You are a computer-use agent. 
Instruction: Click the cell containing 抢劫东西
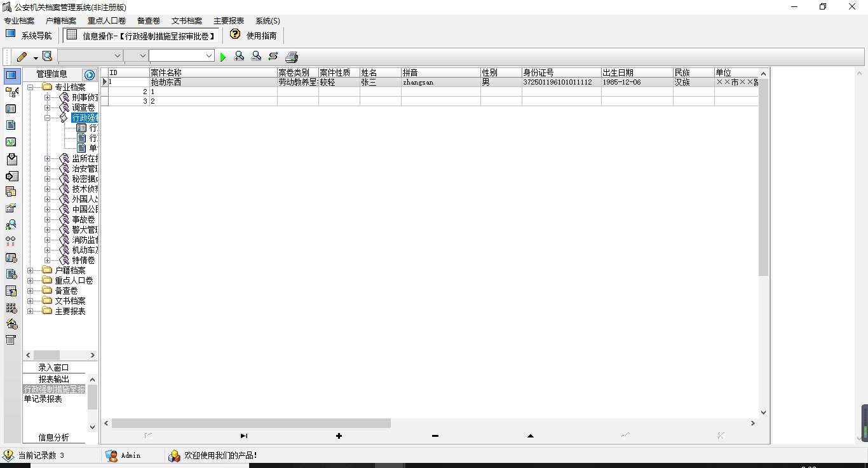point(214,82)
